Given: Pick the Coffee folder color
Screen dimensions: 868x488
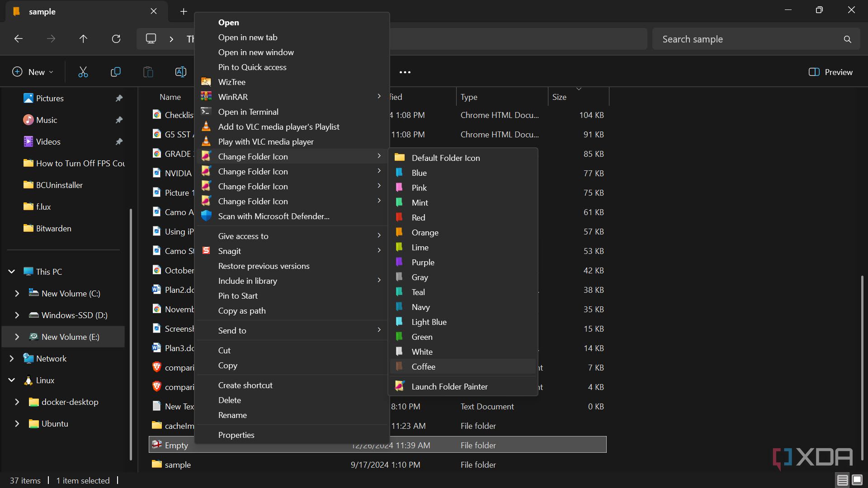Looking at the screenshot, I should (x=463, y=366).
